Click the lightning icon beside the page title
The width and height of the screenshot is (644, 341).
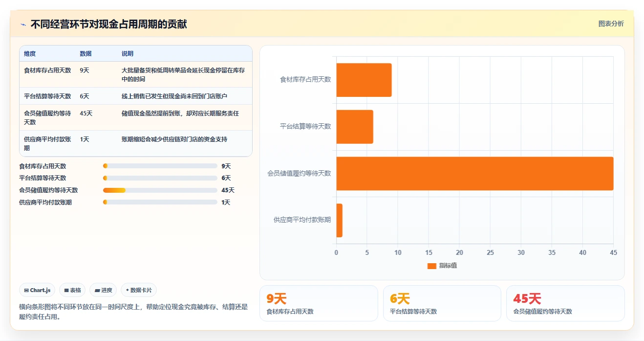pos(23,24)
